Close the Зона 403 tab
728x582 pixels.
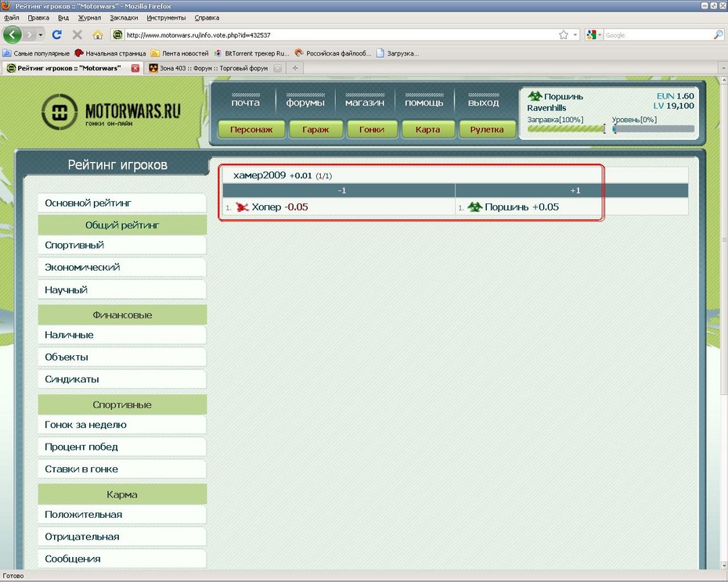pos(277,68)
